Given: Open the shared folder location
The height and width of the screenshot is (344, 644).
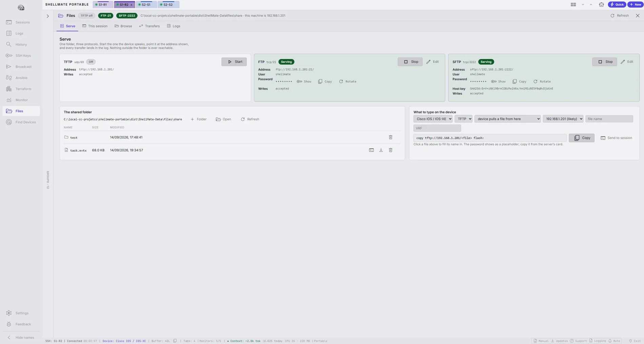Looking at the screenshot, I should click(224, 119).
